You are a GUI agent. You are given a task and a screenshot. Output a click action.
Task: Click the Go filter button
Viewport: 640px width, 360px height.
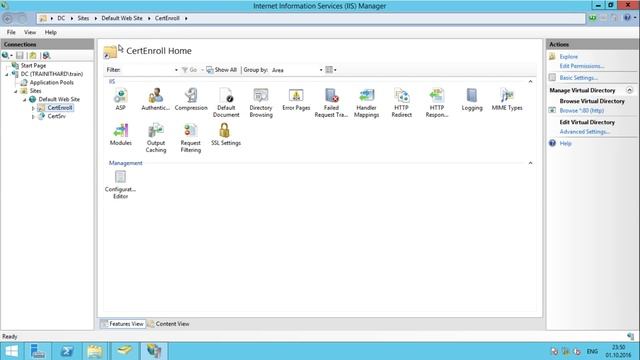pyautogui.click(x=189, y=70)
